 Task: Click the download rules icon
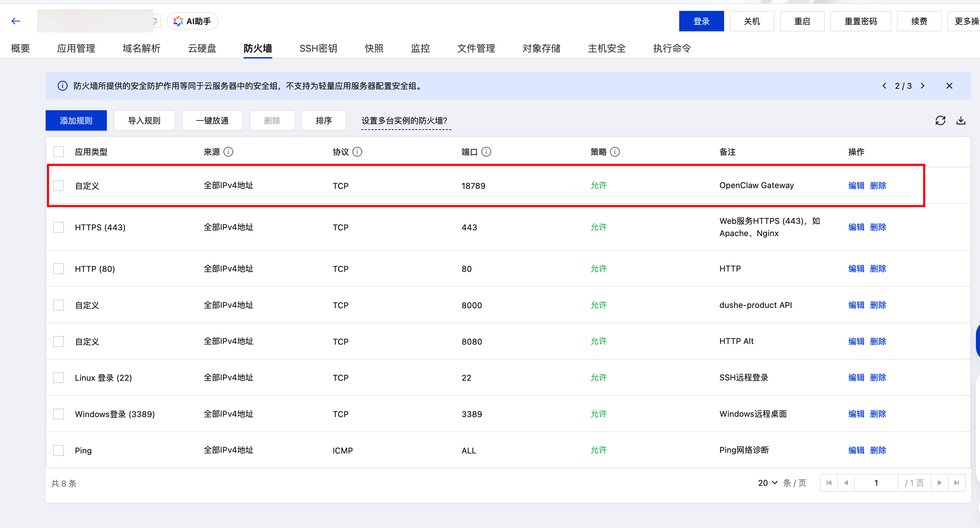pyautogui.click(x=961, y=120)
